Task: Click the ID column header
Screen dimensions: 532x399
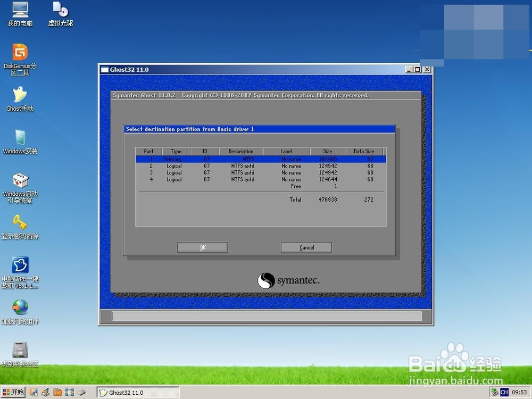Action: 205,151
